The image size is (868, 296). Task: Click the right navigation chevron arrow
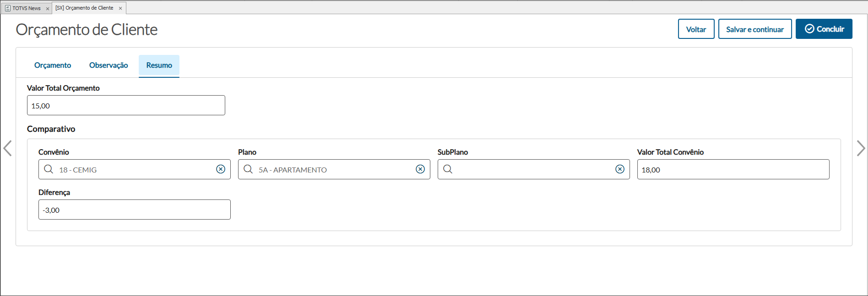pyautogui.click(x=861, y=148)
